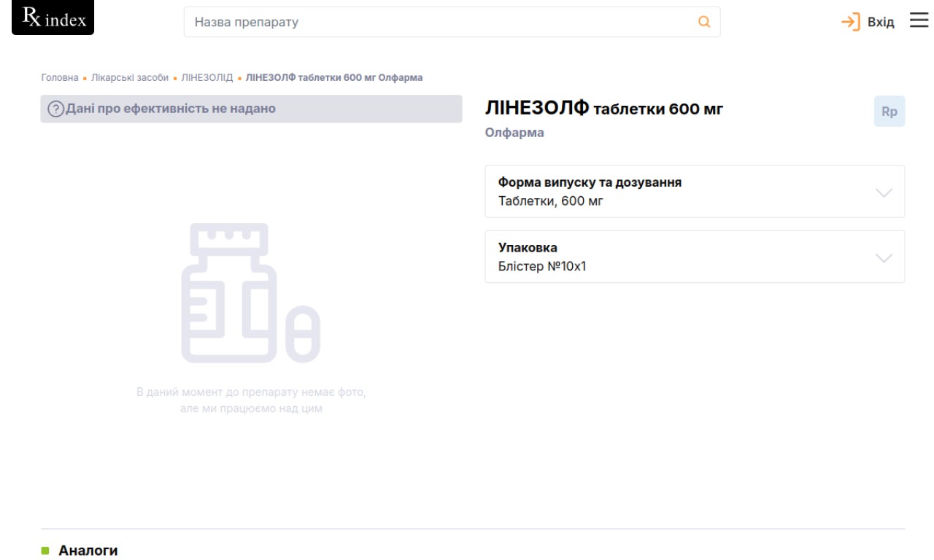Open the 'ЛІНЕЗОЛІД' breadcrumb link

coord(207,77)
